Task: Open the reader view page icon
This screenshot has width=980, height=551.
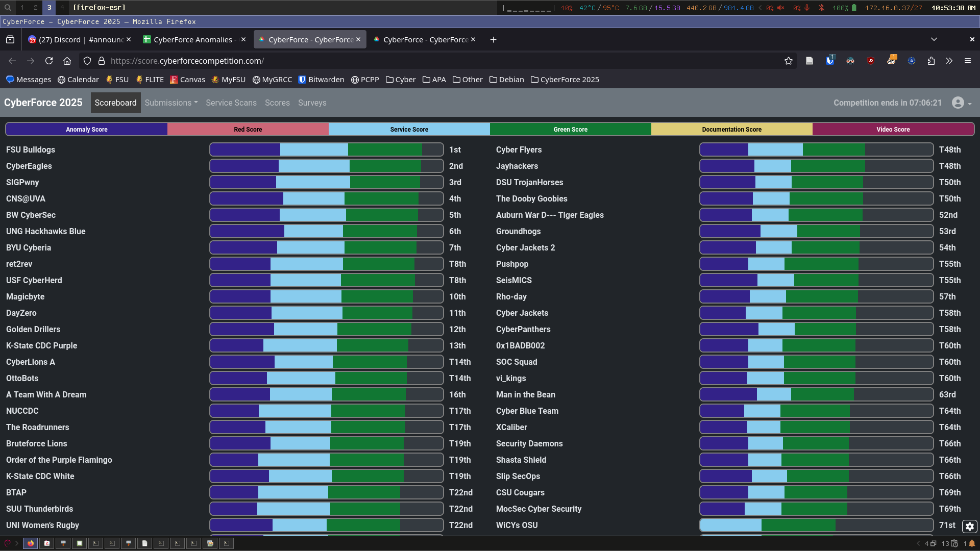Action: (x=810, y=61)
